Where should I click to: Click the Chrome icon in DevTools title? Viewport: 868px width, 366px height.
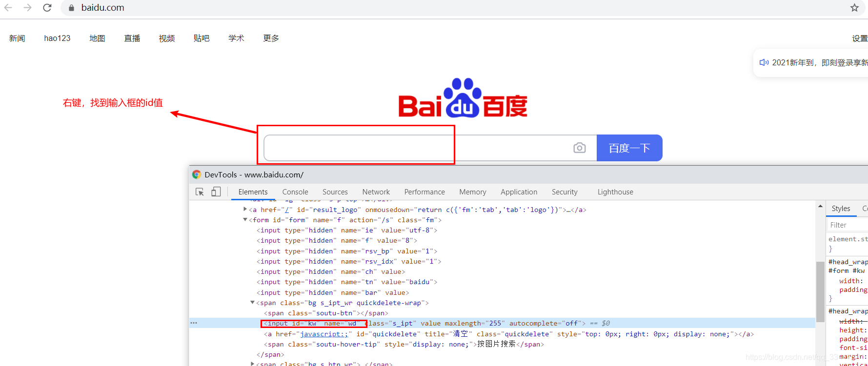(x=197, y=174)
